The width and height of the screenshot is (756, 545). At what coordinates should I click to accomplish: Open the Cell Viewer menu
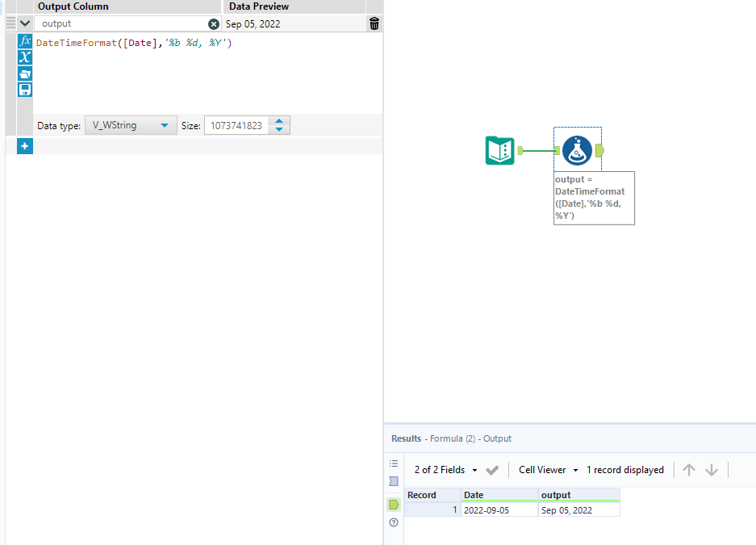click(x=546, y=469)
